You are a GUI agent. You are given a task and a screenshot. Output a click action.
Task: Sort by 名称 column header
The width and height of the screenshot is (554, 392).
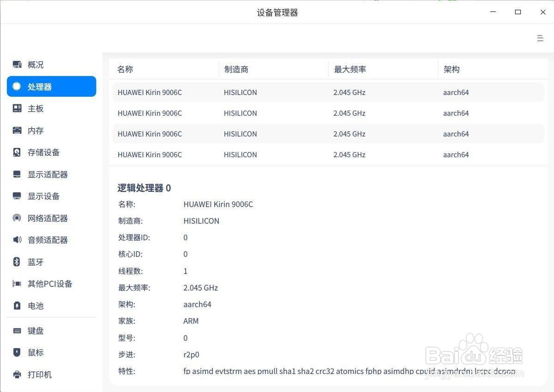tap(125, 69)
